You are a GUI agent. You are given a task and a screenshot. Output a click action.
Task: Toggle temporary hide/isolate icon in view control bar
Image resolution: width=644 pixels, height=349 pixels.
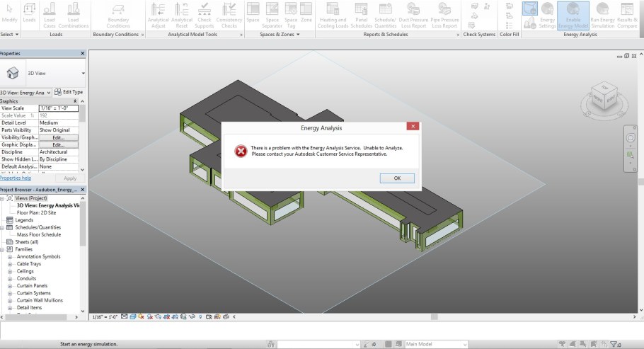point(192,317)
